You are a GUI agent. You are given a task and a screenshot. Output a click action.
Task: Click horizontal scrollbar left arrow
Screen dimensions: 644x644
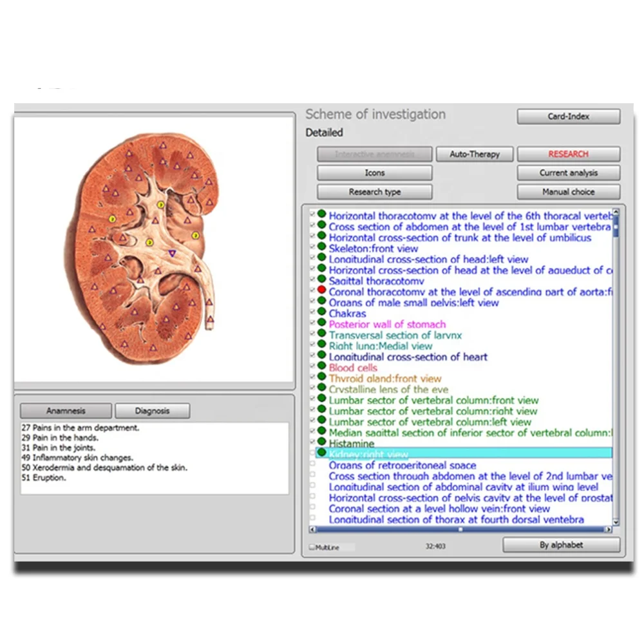coord(312,529)
